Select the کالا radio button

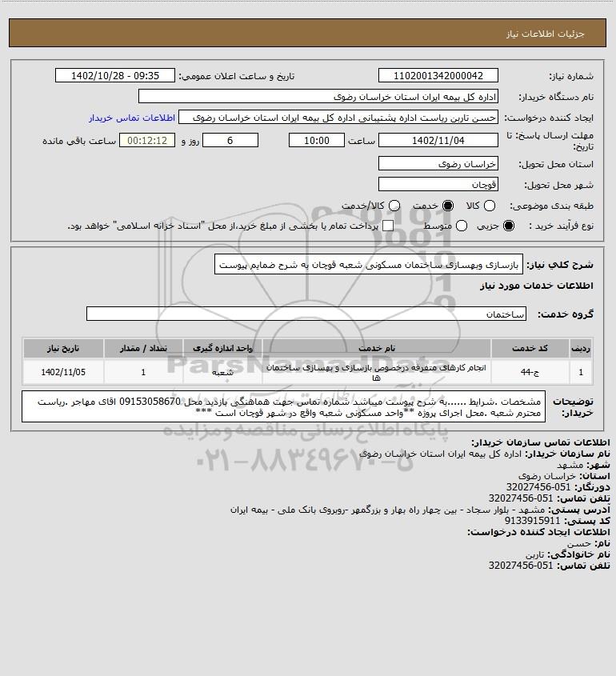point(490,206)
